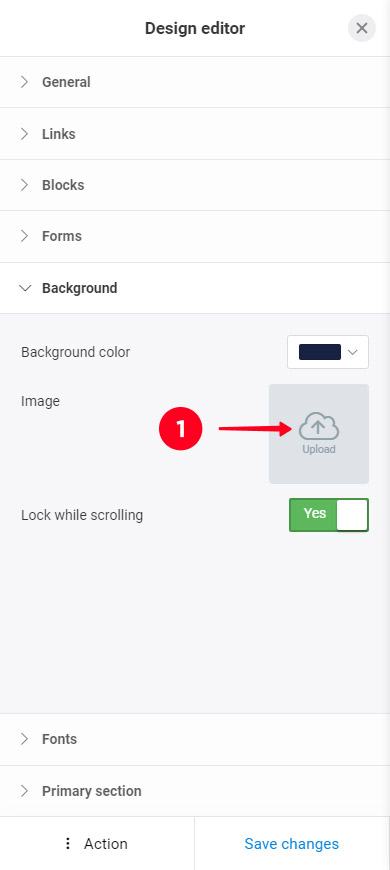Screen dimensions: 390x870
Task: Click the Save changes button
Action: [x=292, y=843]
